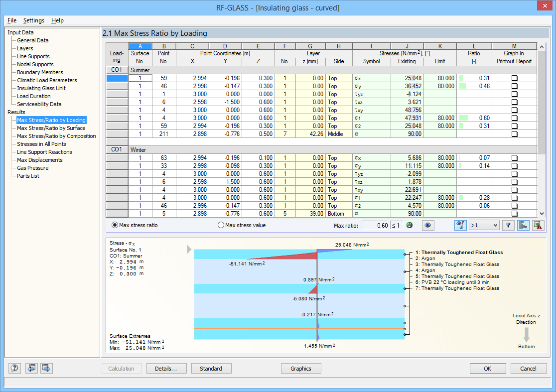Select Serviceability Data in the tree
Screen dimensions: 556x392
pyautogui.click(x=39, y=104)
